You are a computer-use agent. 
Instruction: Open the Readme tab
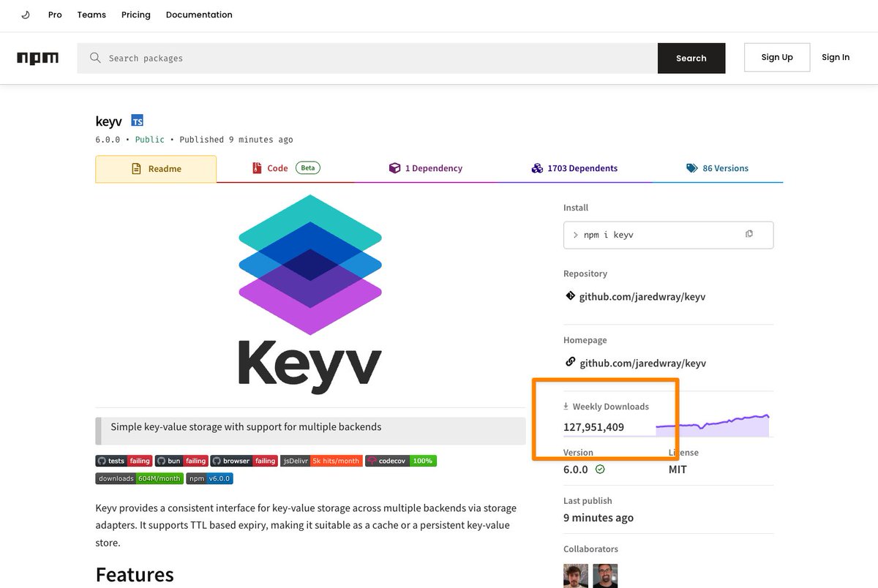156,169
